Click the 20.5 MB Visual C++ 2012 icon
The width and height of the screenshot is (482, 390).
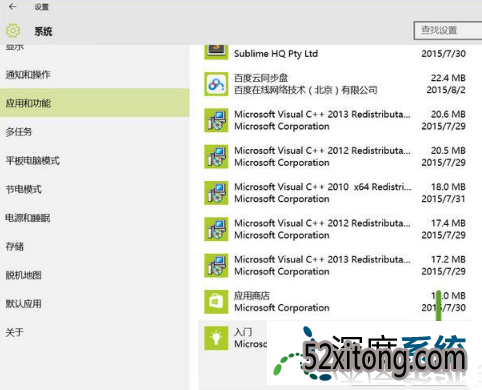coord(216,157)
